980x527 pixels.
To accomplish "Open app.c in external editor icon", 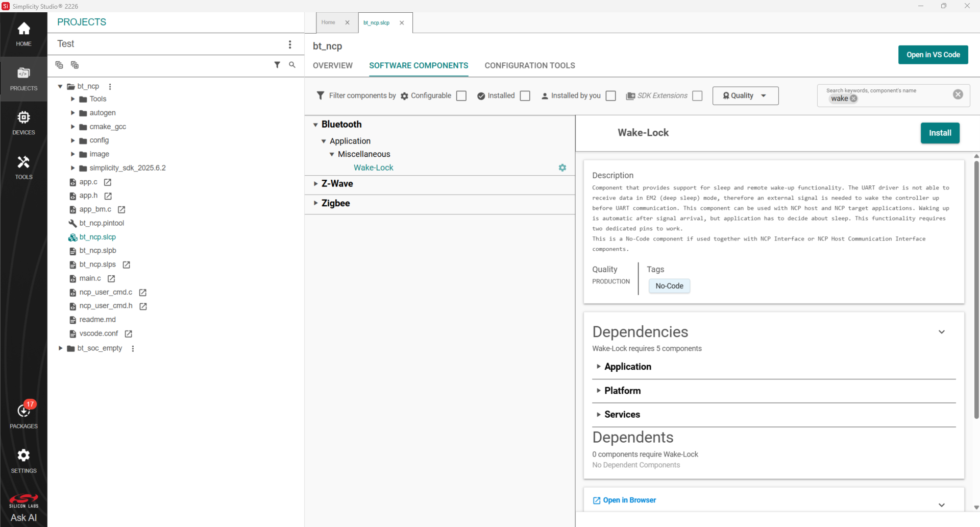I will coord(108,182).
